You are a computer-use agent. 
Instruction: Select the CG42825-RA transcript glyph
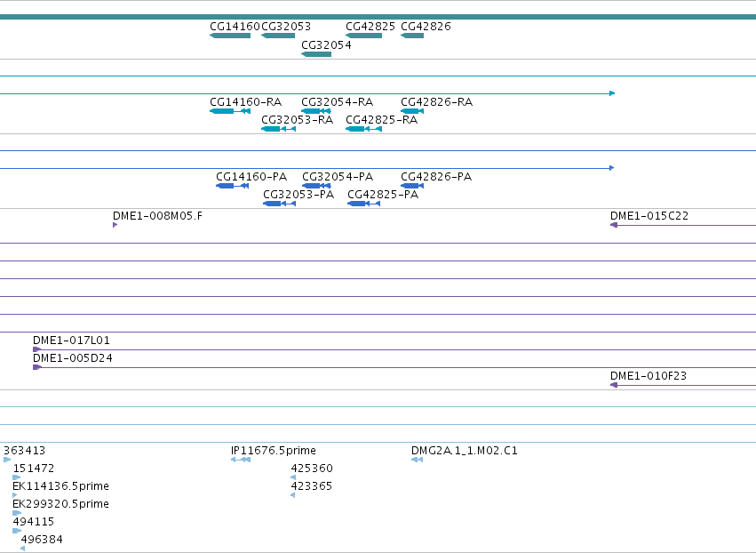(x=364, y=129)
